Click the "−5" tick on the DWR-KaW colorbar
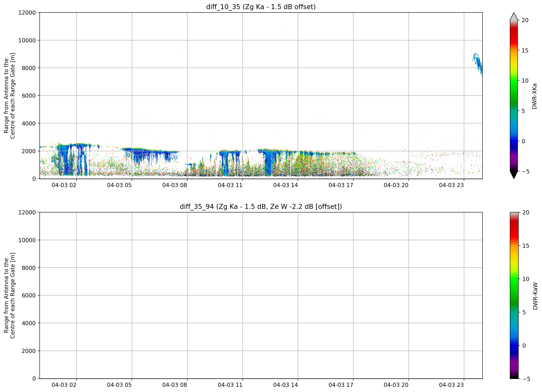 click(527, 379)
